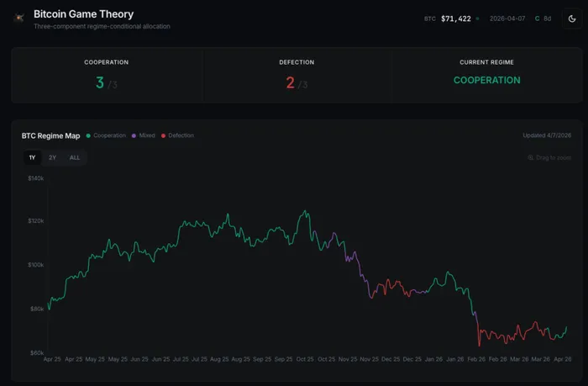The height and width of the screenshot is (386, 588).
Task: Click the green C regime indicator
Action: click(x=537, y=18)
